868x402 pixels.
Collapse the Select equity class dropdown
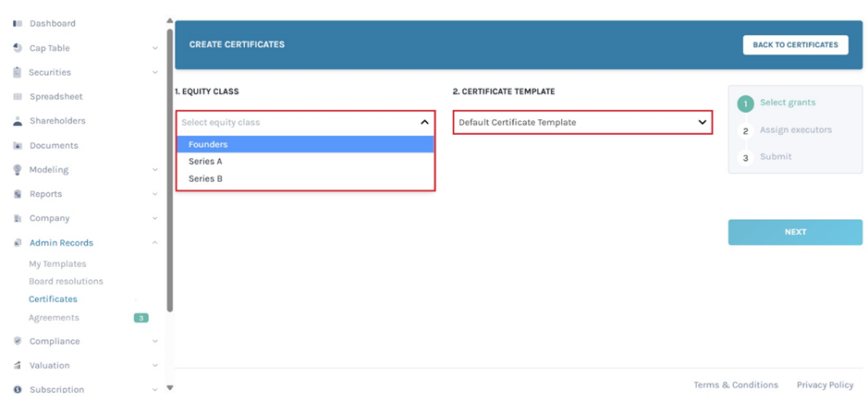click(x=424, y=122)
